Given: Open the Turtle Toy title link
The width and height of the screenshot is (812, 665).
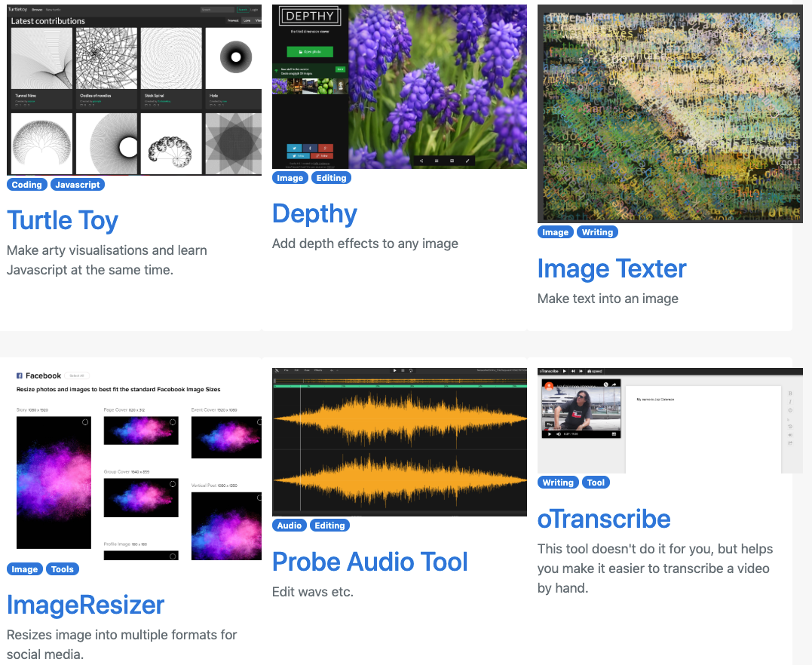Looking at the screenshot, I should [x=63, y=220].
